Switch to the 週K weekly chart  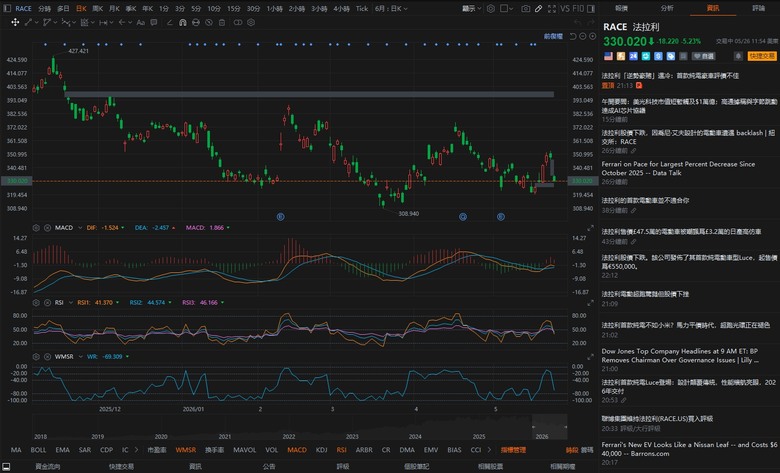[x=98, y=8]
